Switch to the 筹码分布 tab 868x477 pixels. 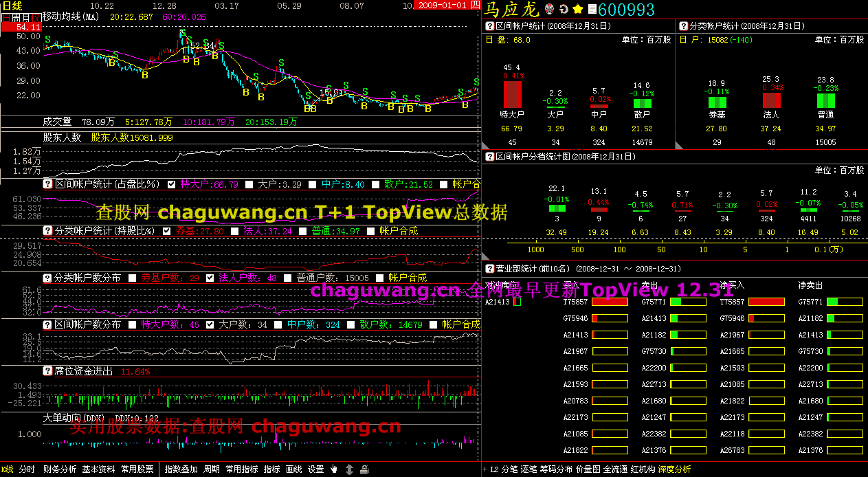pyautogui.click(x=556, y=469)
